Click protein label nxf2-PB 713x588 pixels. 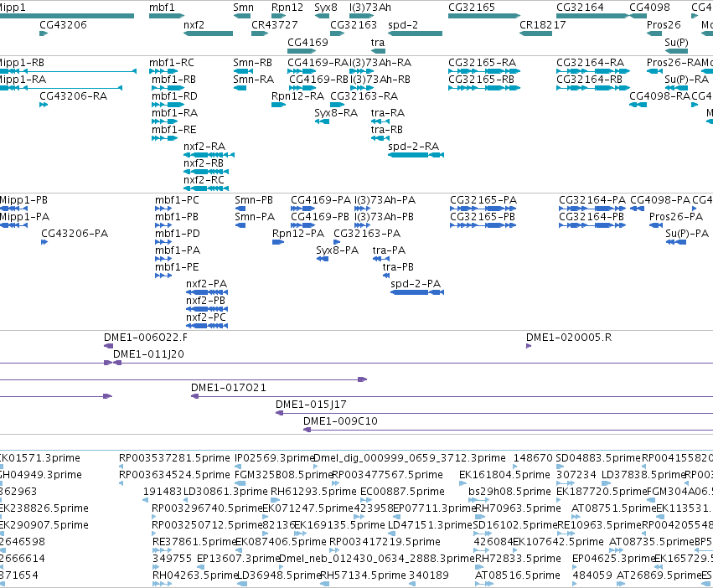(x=205, y=301)
